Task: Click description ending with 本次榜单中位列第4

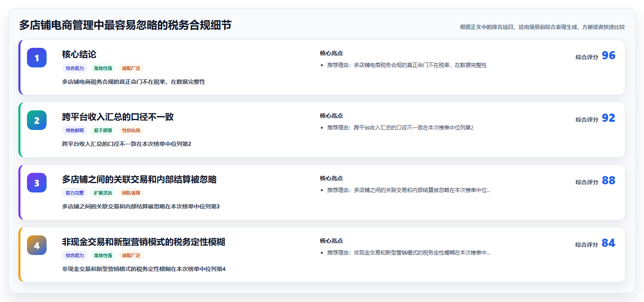Action: pos(144,269)
